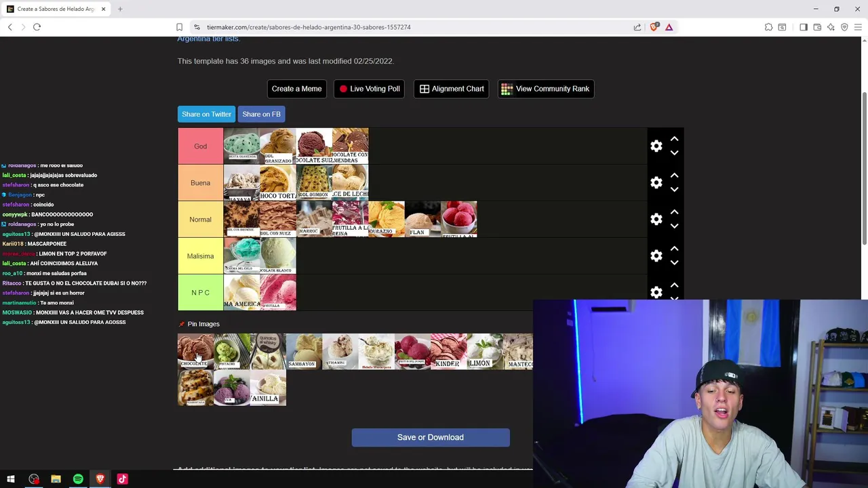Click Argentina tier lists link
868x488 pixels.
[x=208, y=39]
